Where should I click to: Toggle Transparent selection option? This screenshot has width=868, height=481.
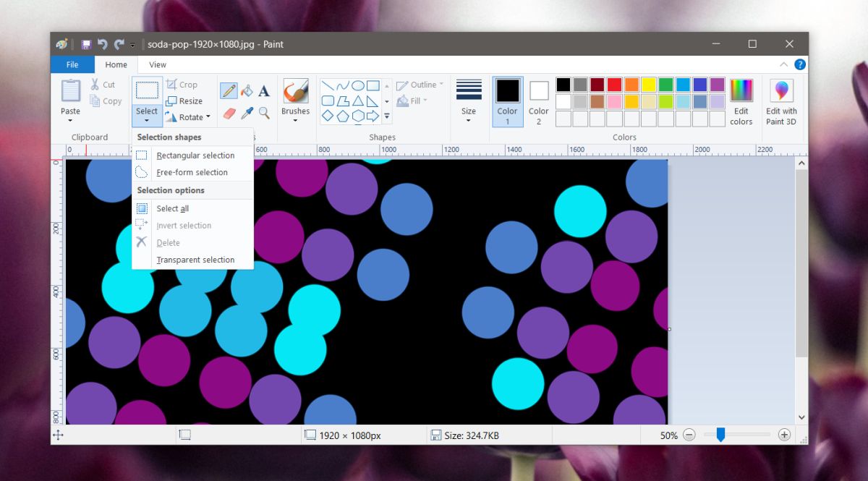click(195, 260)
